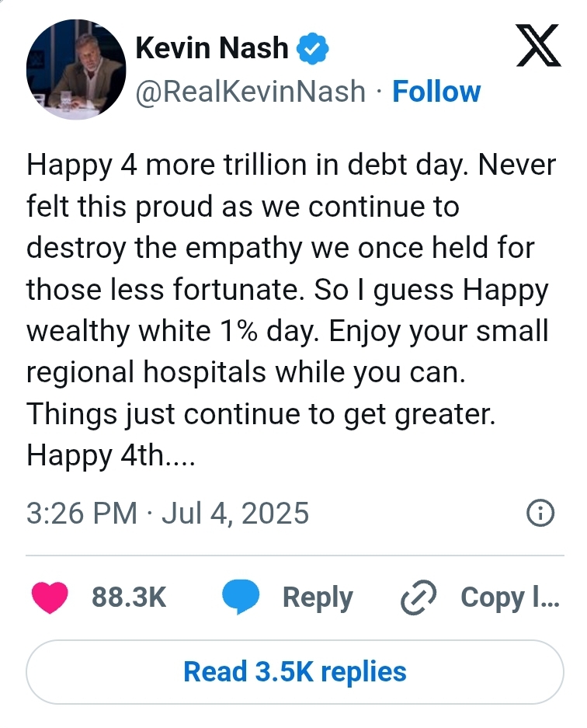
Task: Click the 88.3K likes count
Action: point(129,597)
